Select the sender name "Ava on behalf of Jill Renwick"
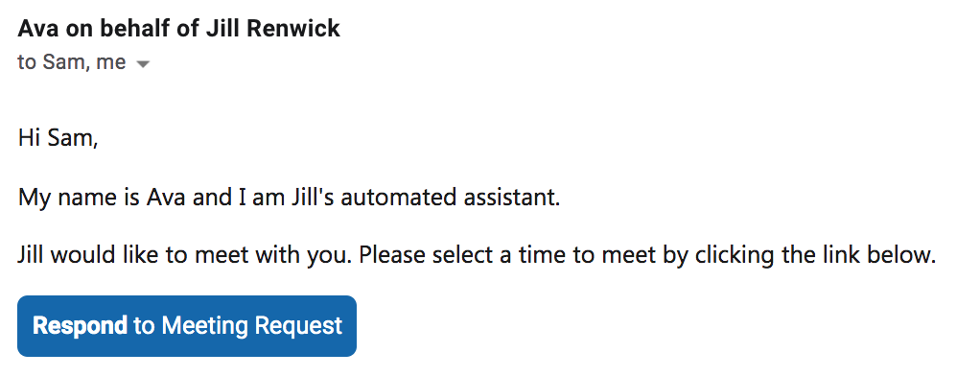This screenshot has height=376, width=980. 178,28
